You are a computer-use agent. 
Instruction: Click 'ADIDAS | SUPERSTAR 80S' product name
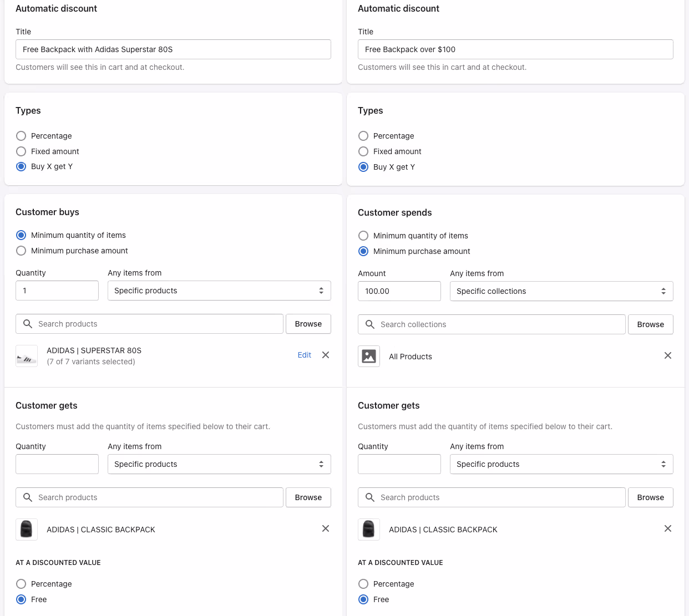pyautogui.click(x=94, y=350)
